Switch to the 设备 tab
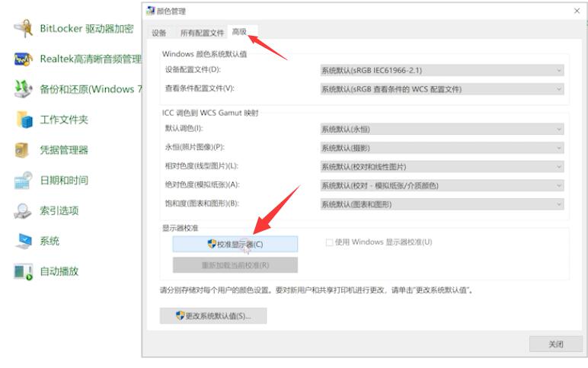The width and height of the screenshot is (588, 368). point(159,33)
